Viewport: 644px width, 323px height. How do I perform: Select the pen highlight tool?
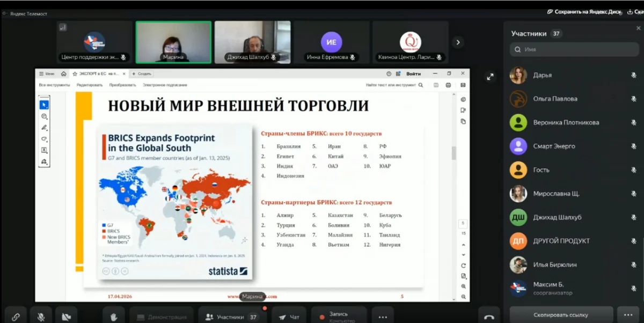click(44, 128)
